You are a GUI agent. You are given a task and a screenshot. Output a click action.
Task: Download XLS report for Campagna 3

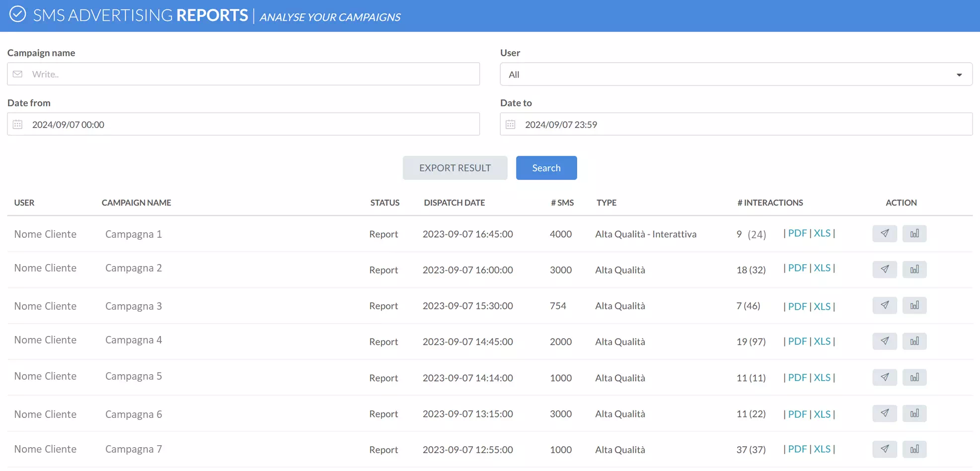(822, 306)
